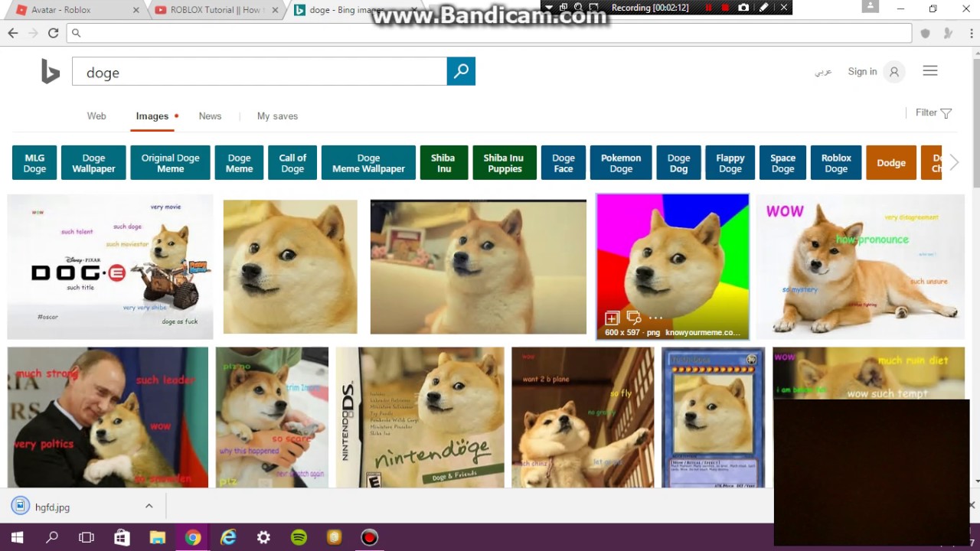The image size is (980, 551).
Task: Take a screenshot with Bandicam camera icon
Action: click(743, 8)
